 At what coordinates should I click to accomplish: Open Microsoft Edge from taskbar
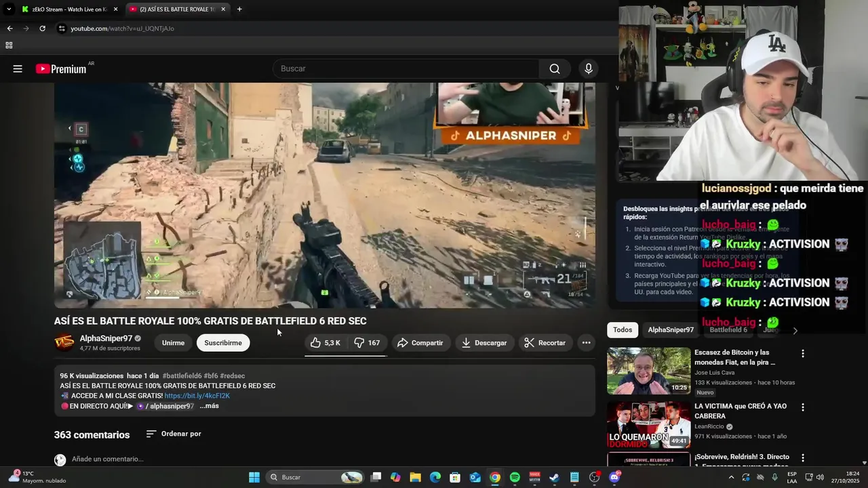435,477
